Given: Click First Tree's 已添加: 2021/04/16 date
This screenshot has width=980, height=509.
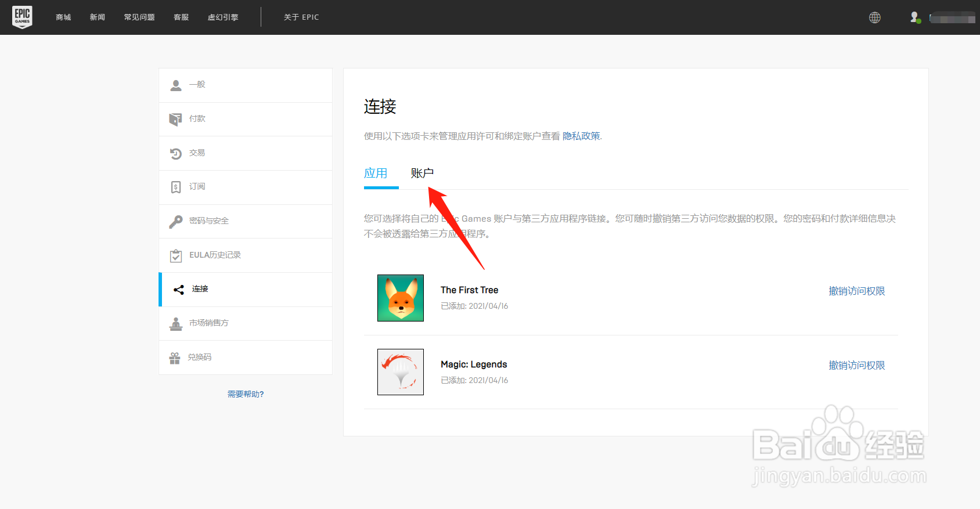Looking at the screenshot, I should click(474, 306).
